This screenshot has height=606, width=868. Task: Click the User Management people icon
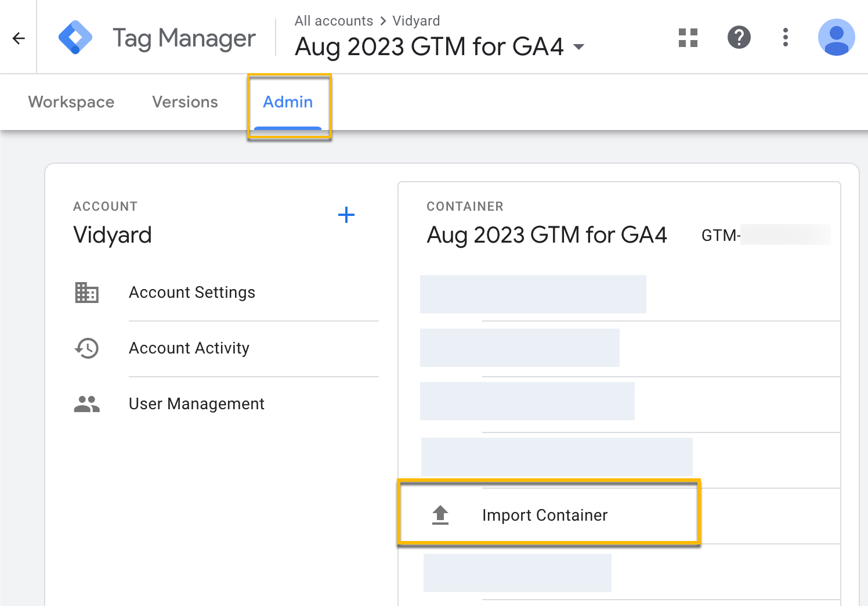coord(87,404)
